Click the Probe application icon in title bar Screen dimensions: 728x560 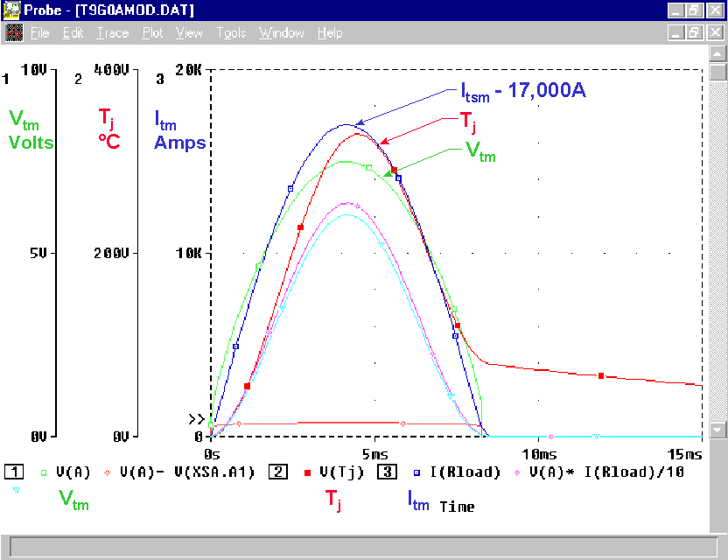coord(11,10)
